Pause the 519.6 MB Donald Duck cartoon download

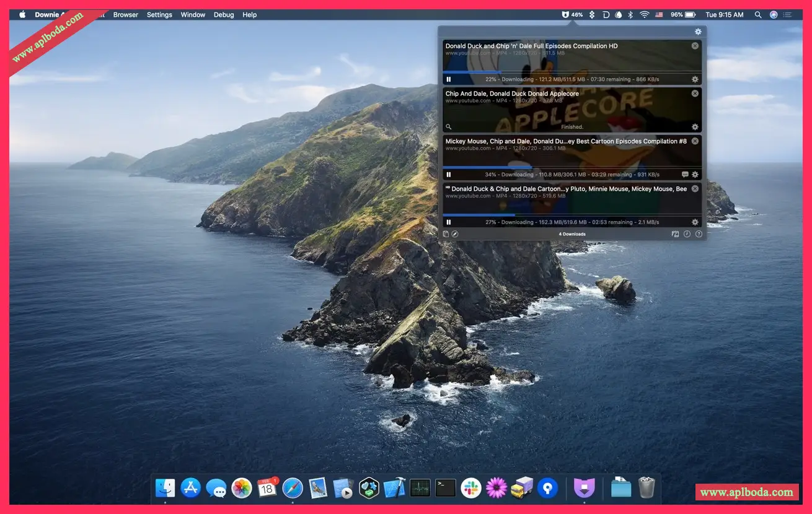449,222
